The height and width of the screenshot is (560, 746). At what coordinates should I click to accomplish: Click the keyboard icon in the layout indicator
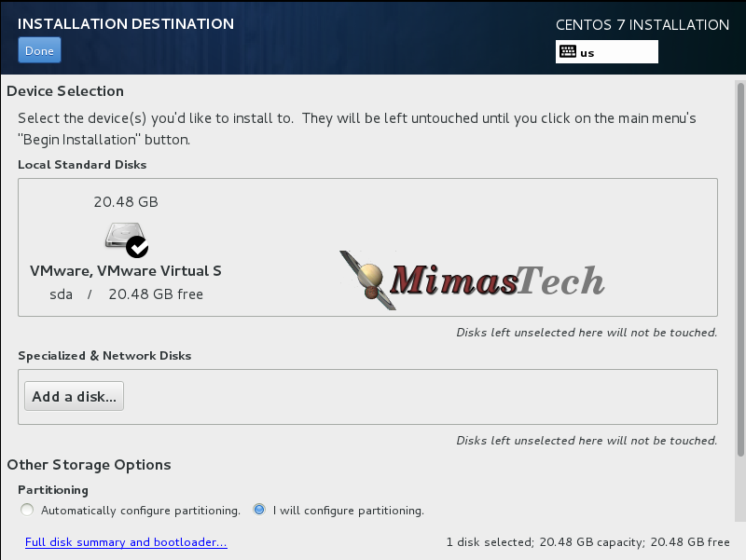point(567,52)
